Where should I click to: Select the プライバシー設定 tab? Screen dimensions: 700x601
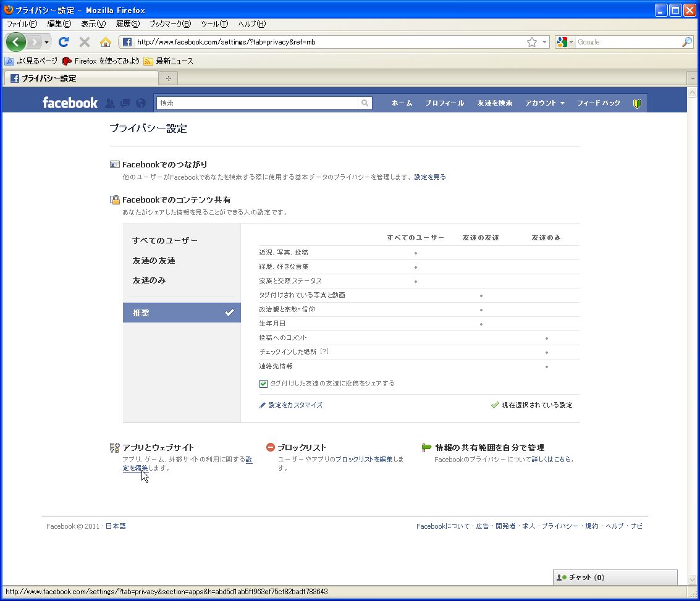pos(82,78)
